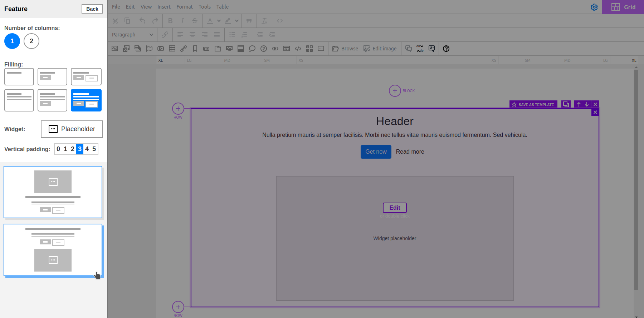The height and width of the screenshot is (318, 644).
Task: Open editor settings gear
Action: (x=594, y=7)
